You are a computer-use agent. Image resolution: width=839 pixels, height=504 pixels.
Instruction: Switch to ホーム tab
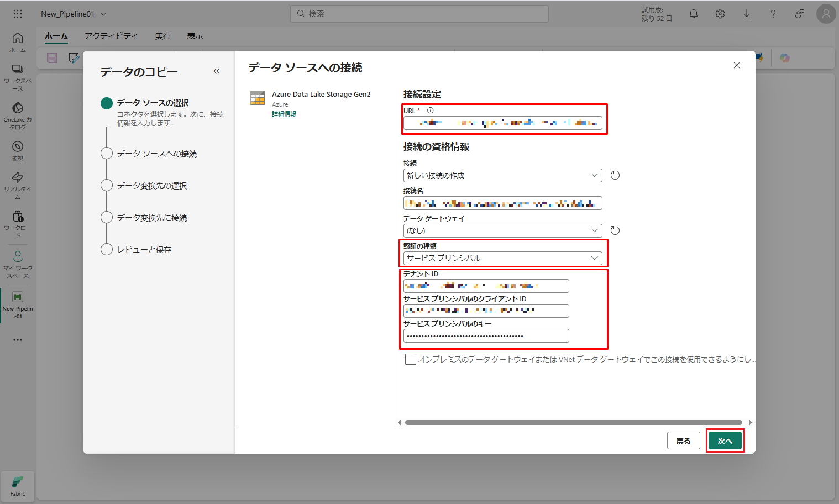[x=56, y=36]
